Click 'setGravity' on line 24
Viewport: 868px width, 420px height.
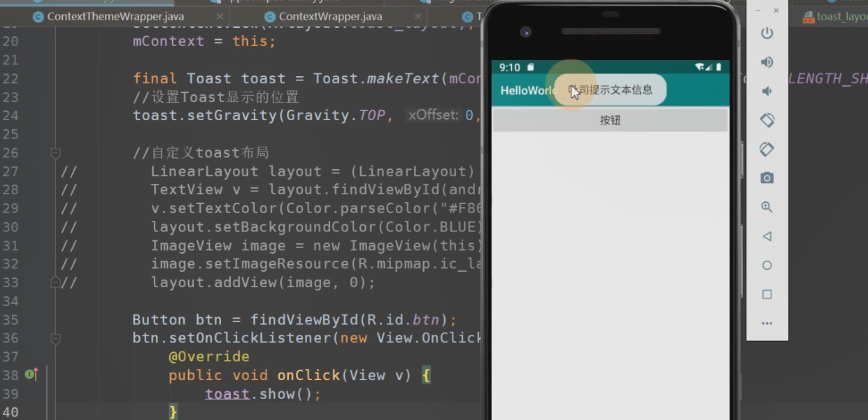click(x=232, y=115)
